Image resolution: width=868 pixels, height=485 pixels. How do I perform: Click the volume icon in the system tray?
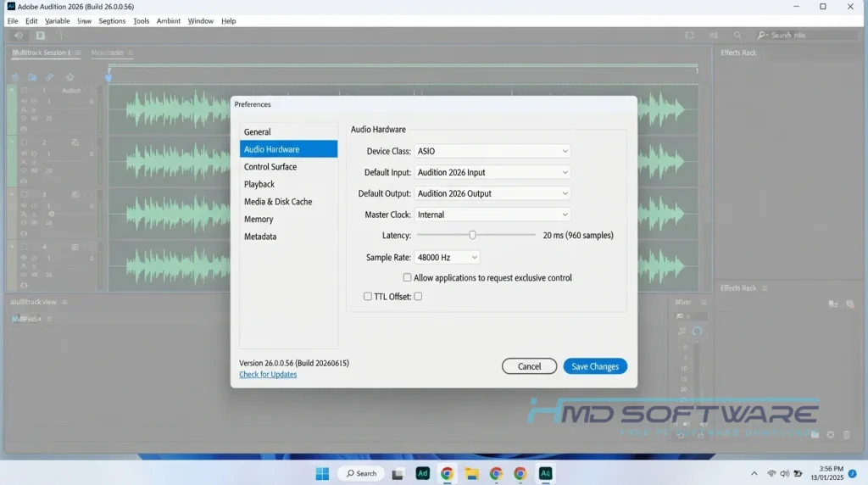pyautogui.click(x=784, y=473)
